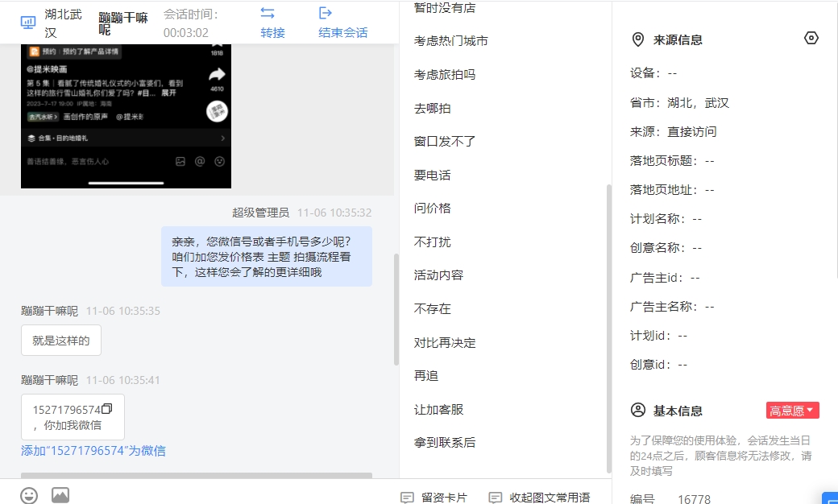The image size is (838, 504).
Task: Click the message bubble 就是这样的
Action: point(61,340)
